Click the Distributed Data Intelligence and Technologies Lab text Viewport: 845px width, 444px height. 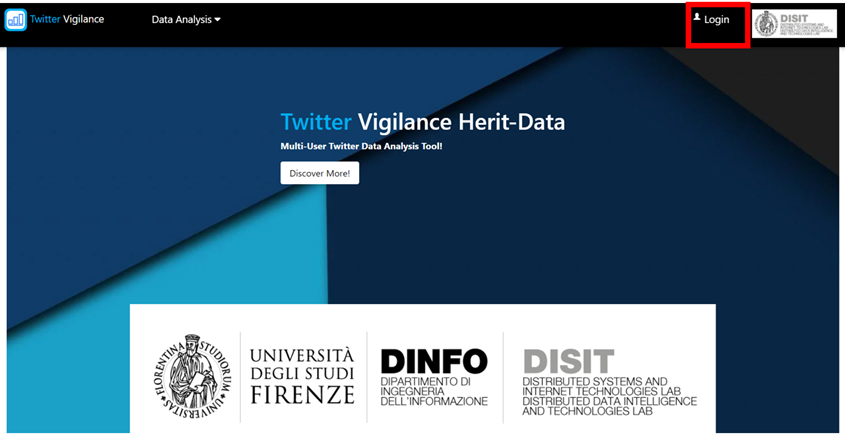[x=609, y=406]
